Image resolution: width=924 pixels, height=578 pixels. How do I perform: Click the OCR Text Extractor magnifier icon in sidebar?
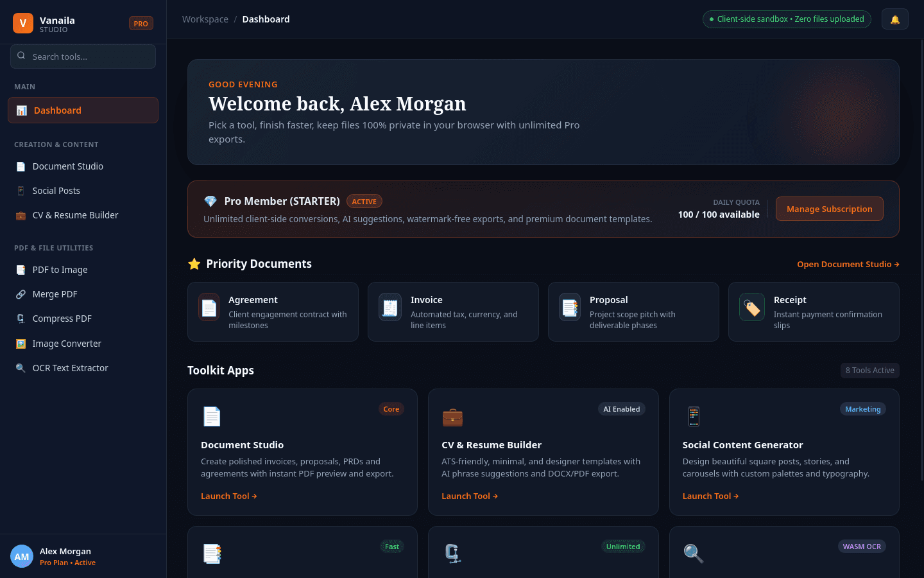pyautogui.click(x=21, y=368)
